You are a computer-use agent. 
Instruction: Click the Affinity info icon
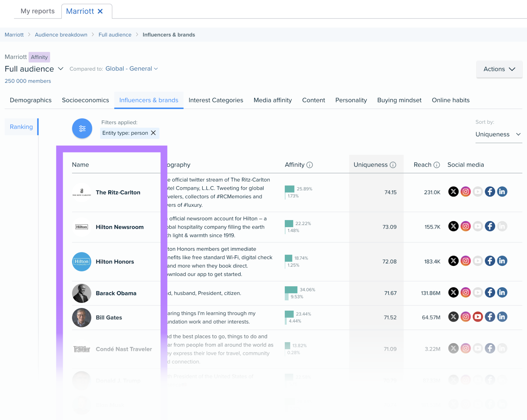310,165
